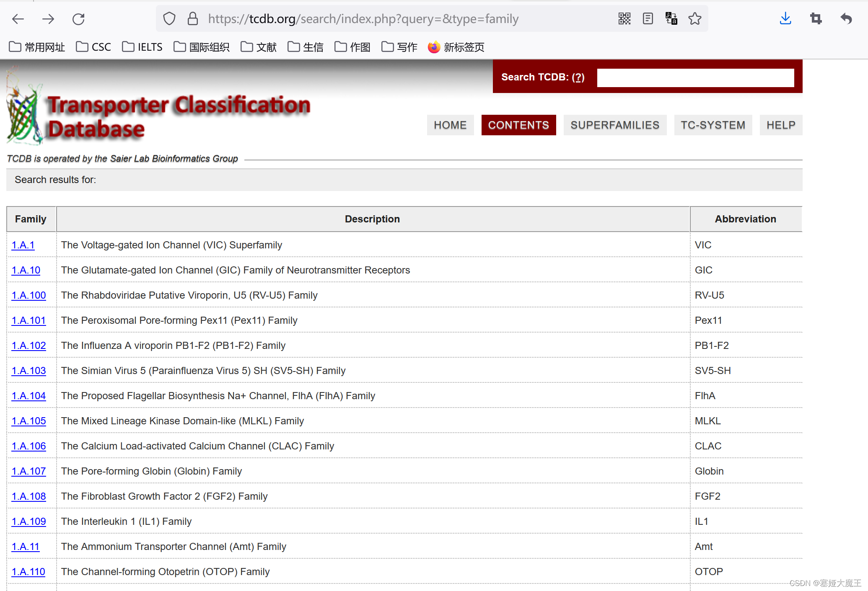Open the IELTS bookmarks folder

coord(143,47)
